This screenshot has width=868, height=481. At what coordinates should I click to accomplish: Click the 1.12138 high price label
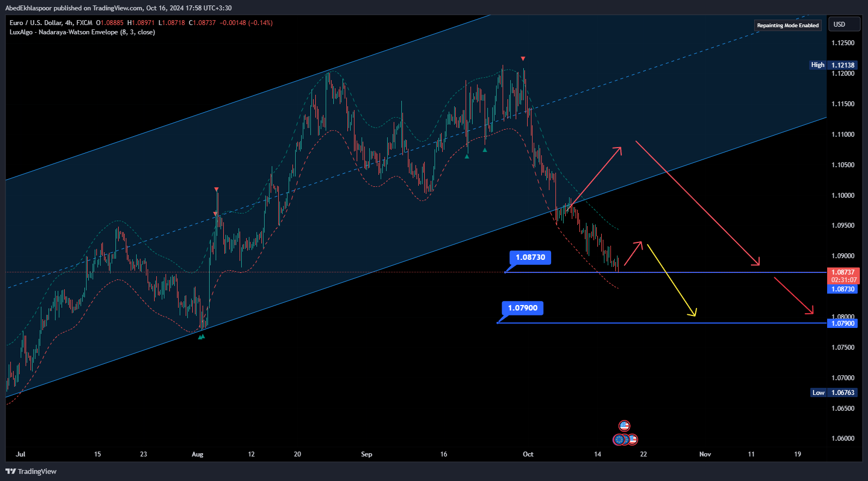[x=843, y=65]
